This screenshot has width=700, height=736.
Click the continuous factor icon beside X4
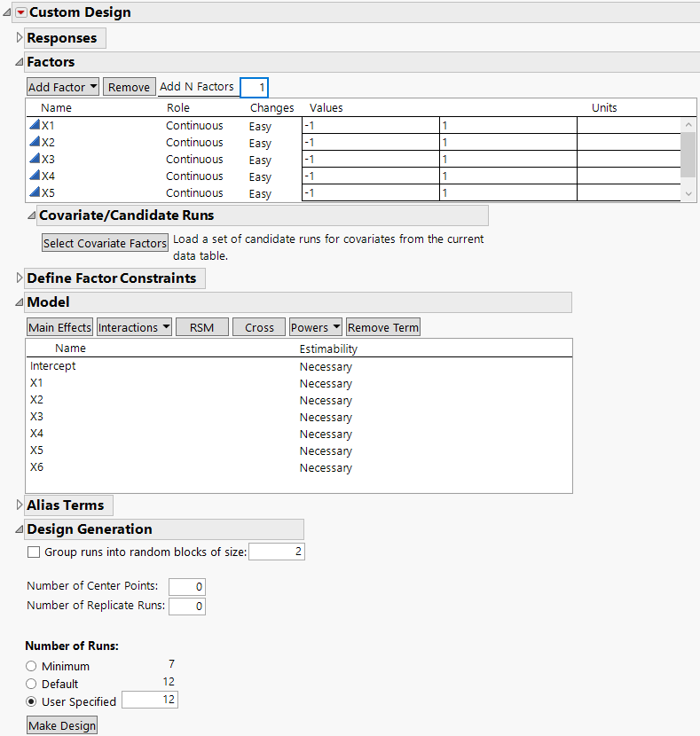(x=35, y=176)
